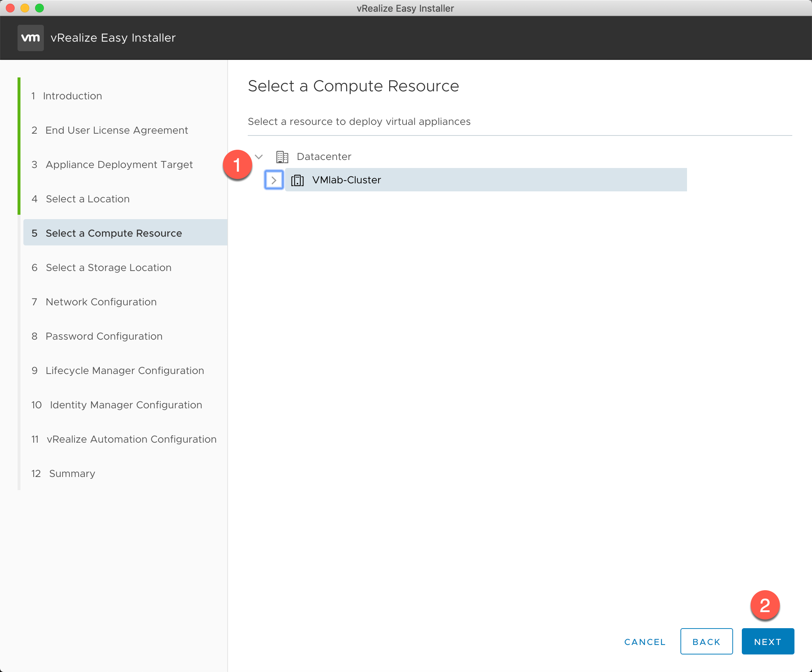Screen dimensions: 812x672
Task: Open Select a Storage Location step
Action: (101, 267)
